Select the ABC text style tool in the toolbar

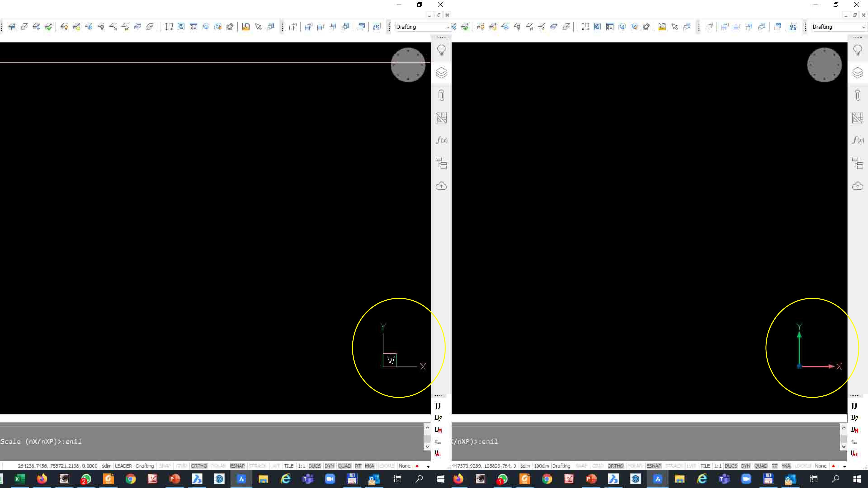pos(377,27)
